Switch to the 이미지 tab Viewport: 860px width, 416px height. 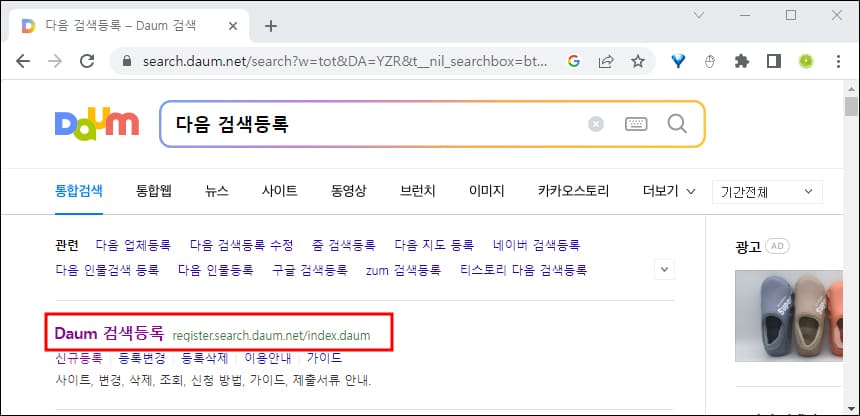point(486,191)
